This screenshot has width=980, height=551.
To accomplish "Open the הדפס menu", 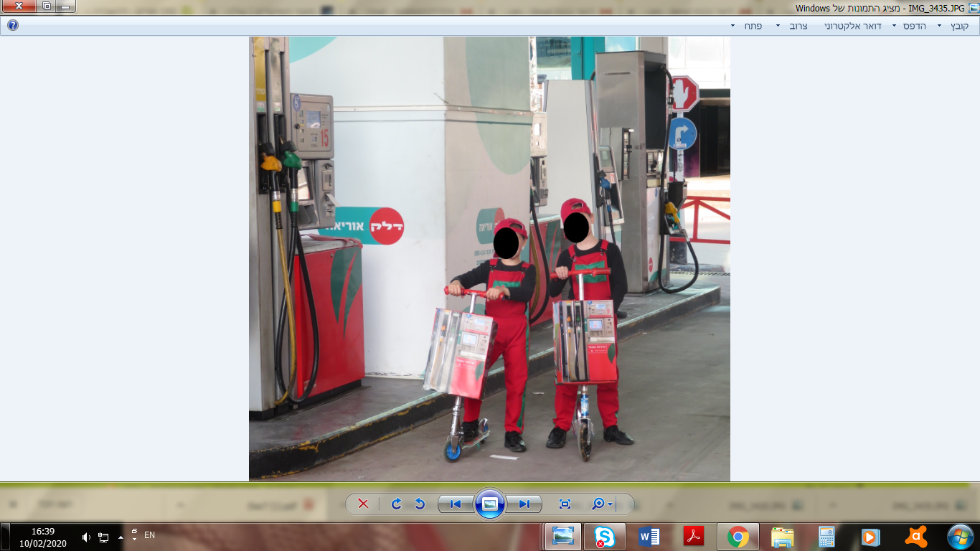I will click(914, 26).
